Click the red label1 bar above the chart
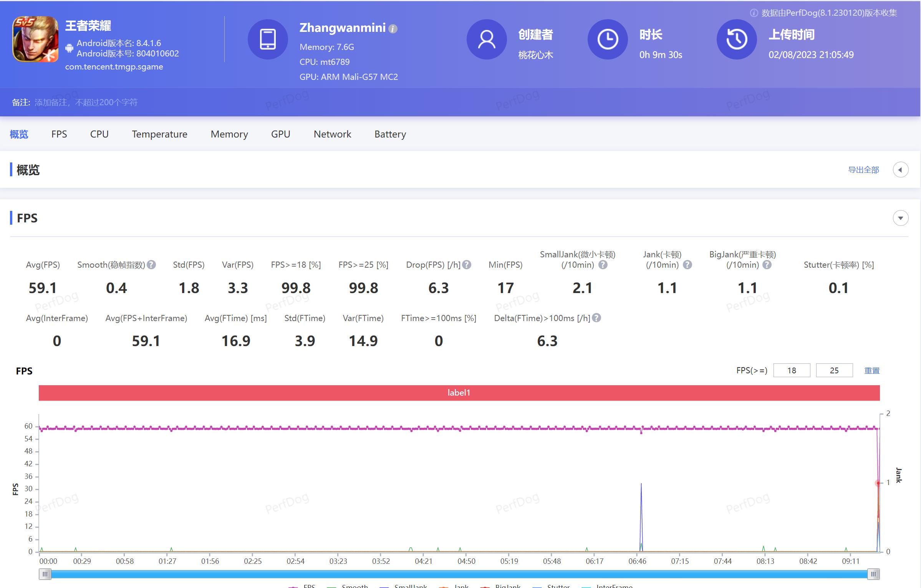The height and width of the screenshot is (588, 921). [x=459, y=393]
